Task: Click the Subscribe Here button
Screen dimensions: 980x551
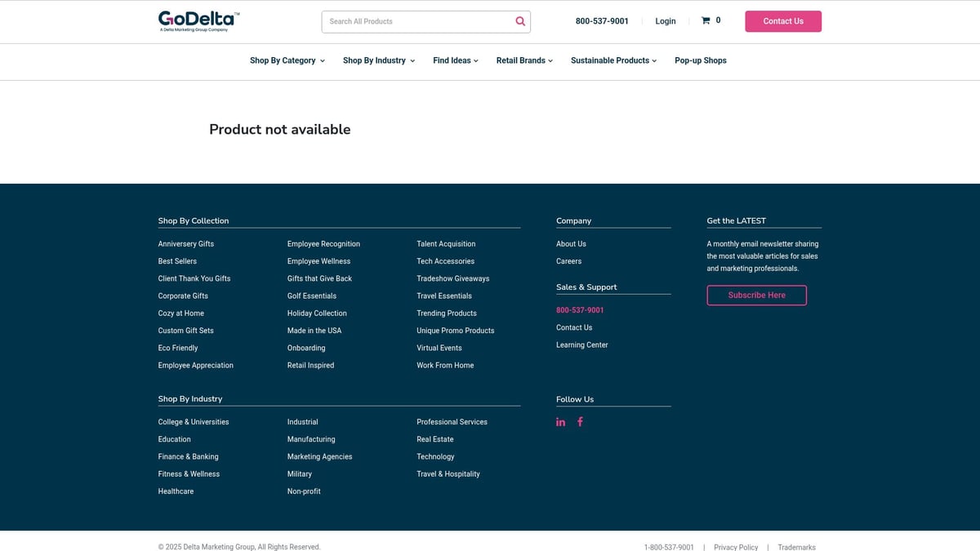Action: tap(756, 295)
